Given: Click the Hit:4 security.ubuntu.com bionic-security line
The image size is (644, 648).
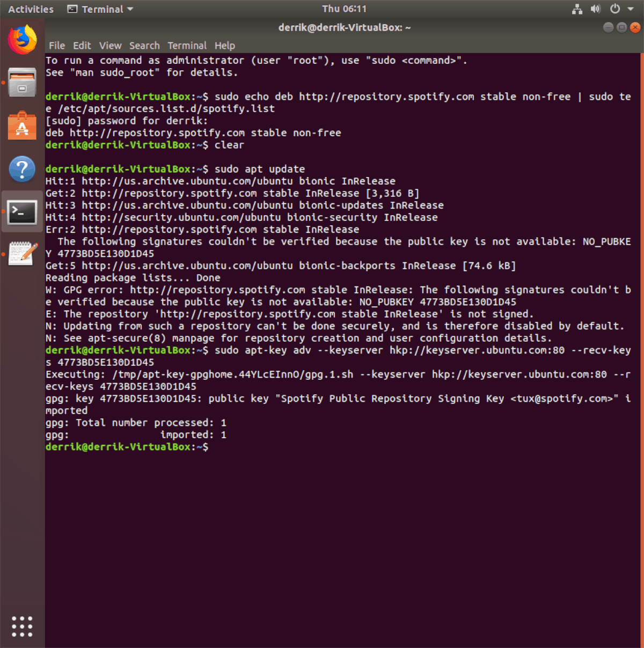Looking at the screenshot, I should point(241,217).
